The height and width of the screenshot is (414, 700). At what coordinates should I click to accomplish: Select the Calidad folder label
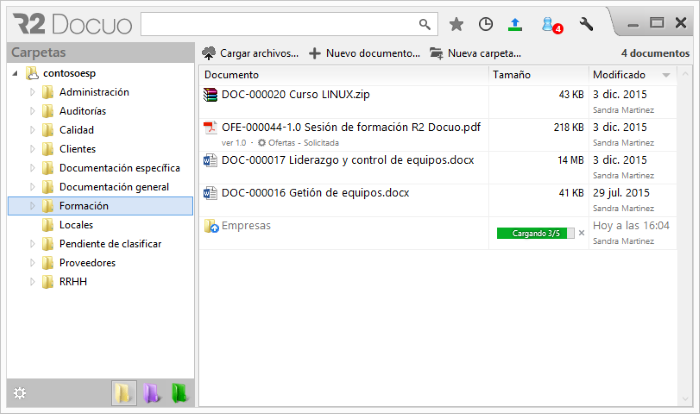coord(76,130)
